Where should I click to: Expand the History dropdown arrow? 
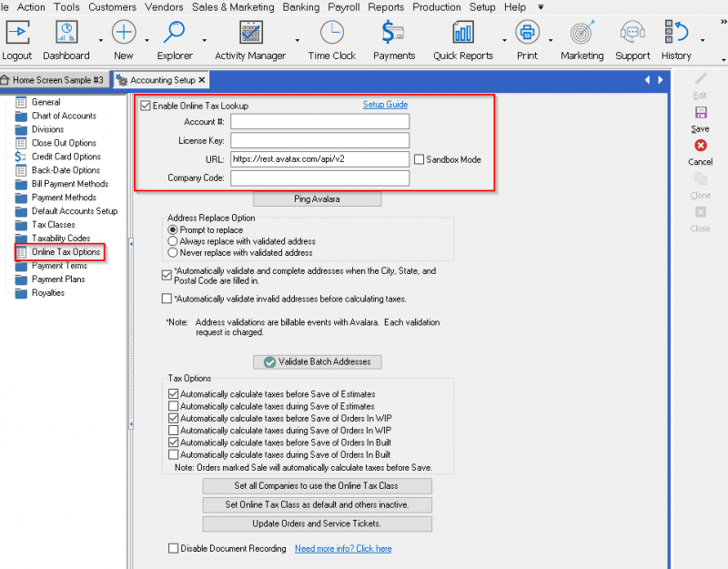pos(703,40)
